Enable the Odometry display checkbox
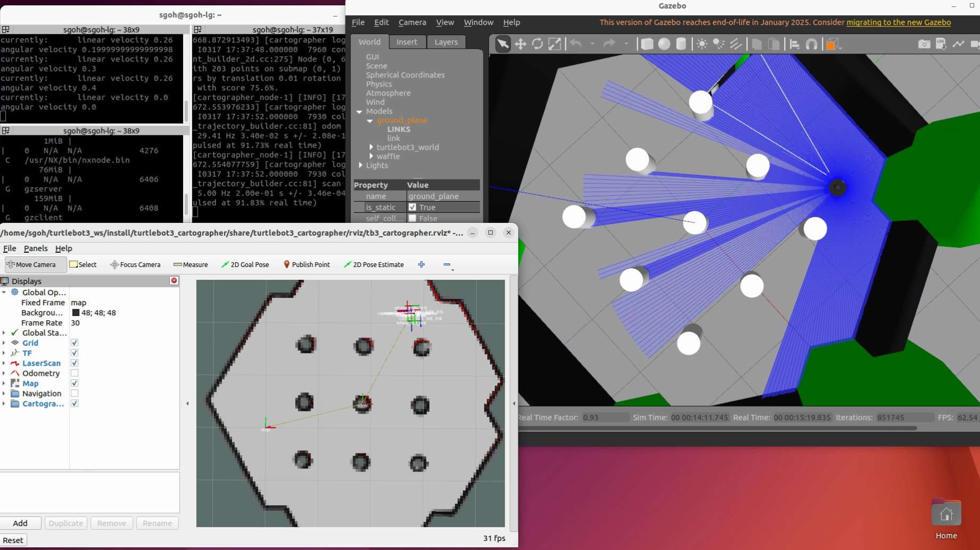This screenshot has width=980, height=550. click(74, 373)
